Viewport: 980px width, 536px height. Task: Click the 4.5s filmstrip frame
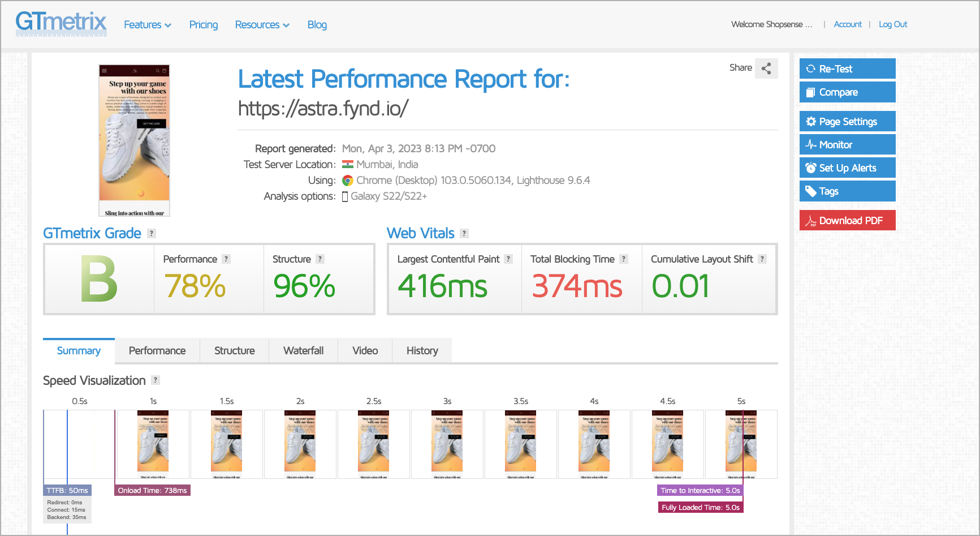tap(668, 444)
